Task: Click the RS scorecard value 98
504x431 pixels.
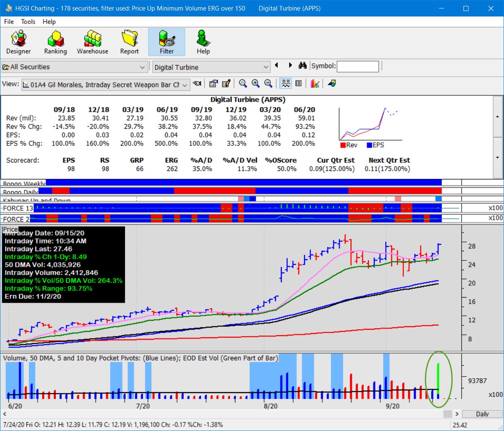Action: click(x=105, y=169)
